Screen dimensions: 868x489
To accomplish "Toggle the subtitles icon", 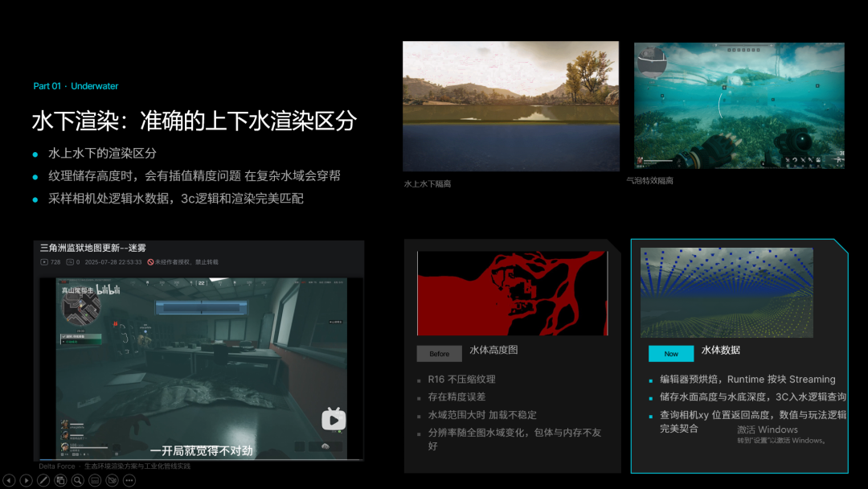I will coord(95,480).
